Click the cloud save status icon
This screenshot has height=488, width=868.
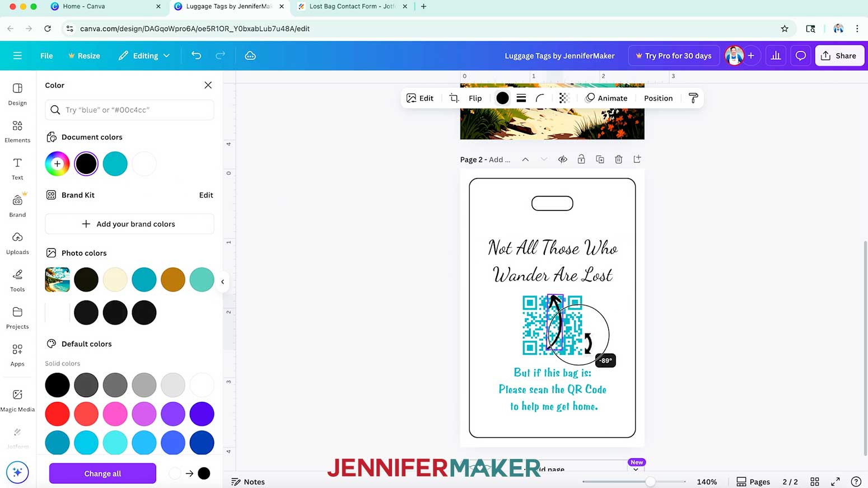point(250,55)
